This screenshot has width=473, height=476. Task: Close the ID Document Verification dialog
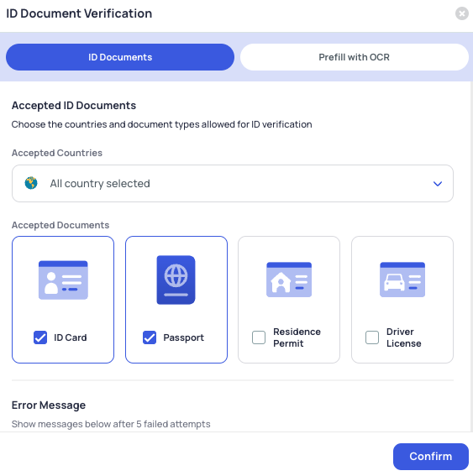(x=462, y=13)
